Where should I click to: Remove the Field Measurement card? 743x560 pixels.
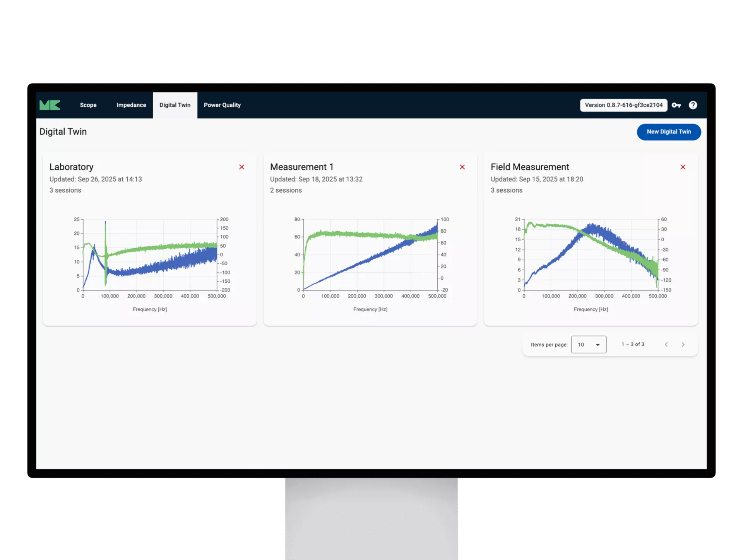683,167
